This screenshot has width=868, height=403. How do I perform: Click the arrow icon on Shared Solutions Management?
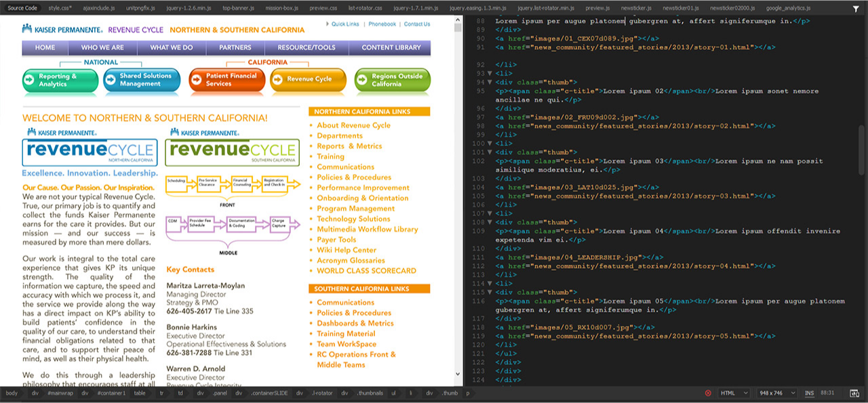pos(111,80)
